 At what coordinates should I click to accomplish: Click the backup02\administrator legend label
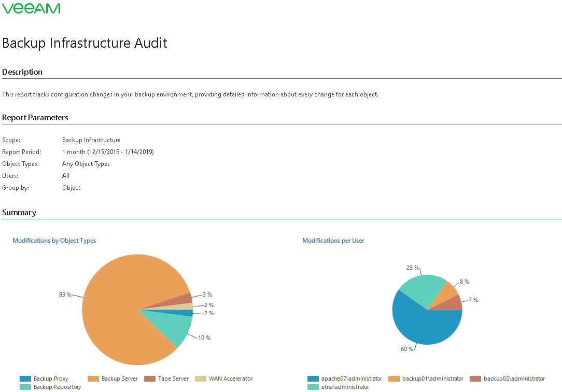click(514, 379)
